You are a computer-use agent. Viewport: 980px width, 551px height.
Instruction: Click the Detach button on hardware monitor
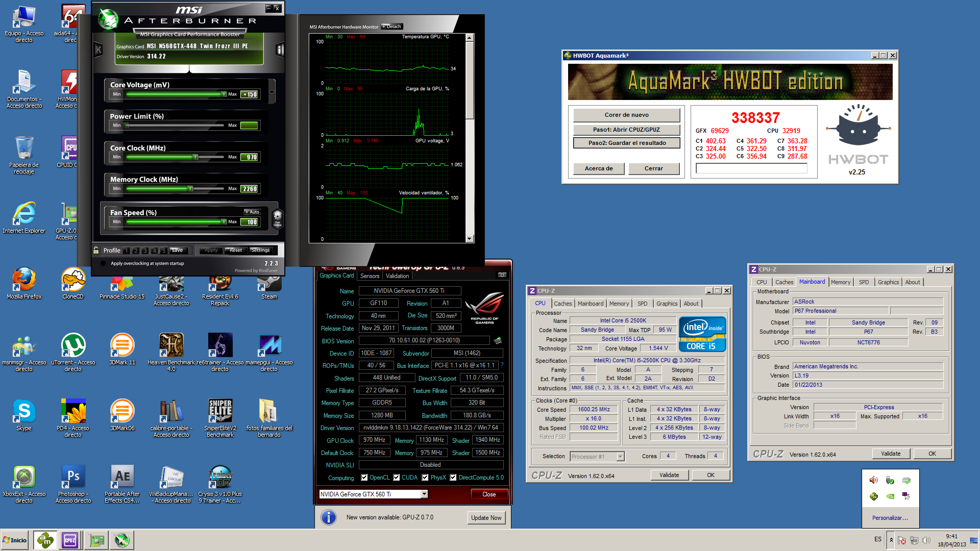click(x=392, y=27)
